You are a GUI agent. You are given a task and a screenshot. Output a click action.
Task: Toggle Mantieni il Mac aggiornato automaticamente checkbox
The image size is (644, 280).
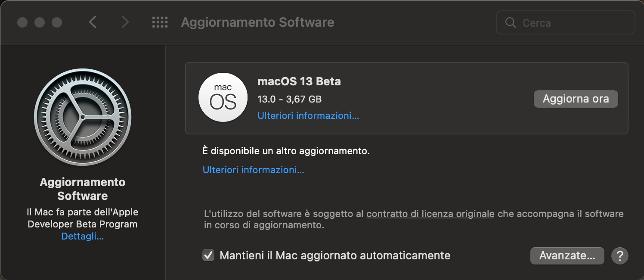208,255
